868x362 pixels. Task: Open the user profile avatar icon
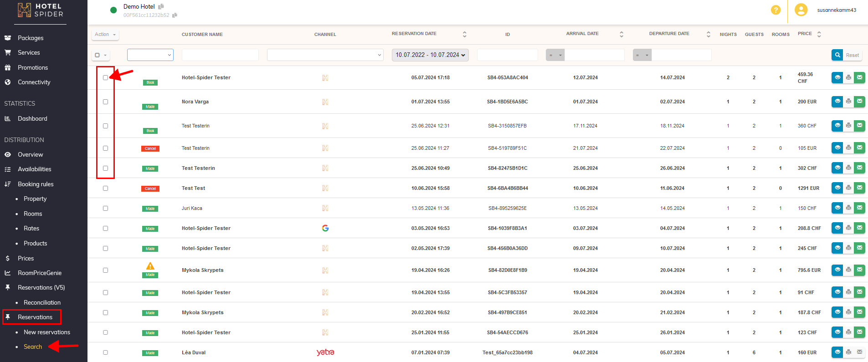tap(801, 10)
